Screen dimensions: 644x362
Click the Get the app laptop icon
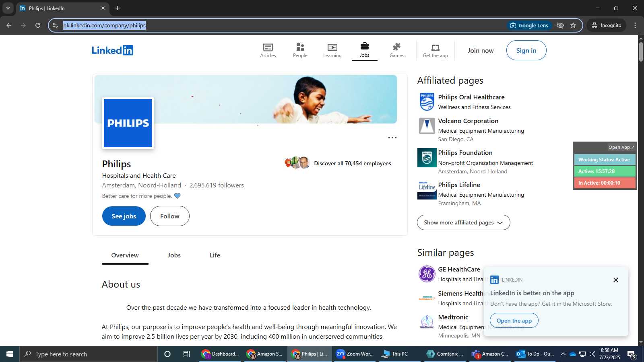[436, 47]
